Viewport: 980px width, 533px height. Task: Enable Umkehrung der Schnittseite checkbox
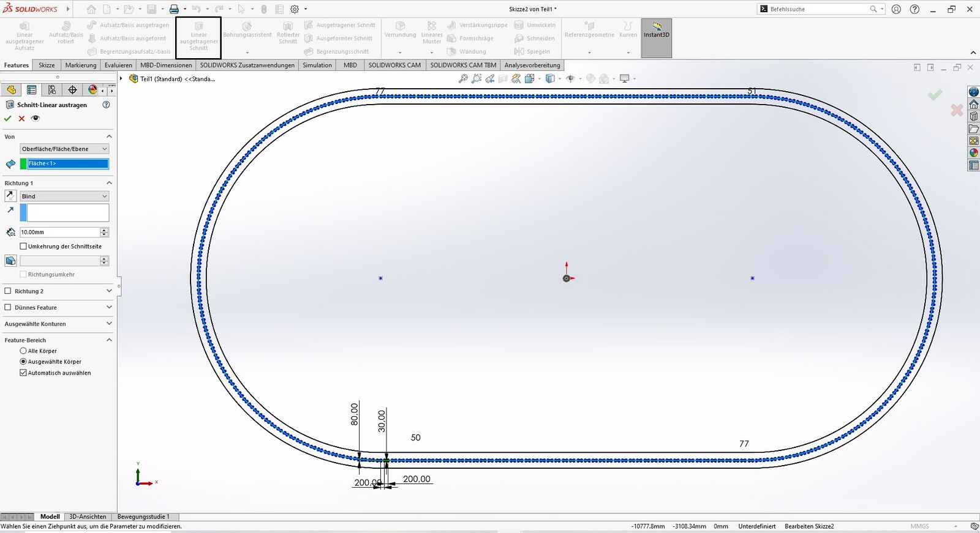pyautogui.click(x=23, y=246)
